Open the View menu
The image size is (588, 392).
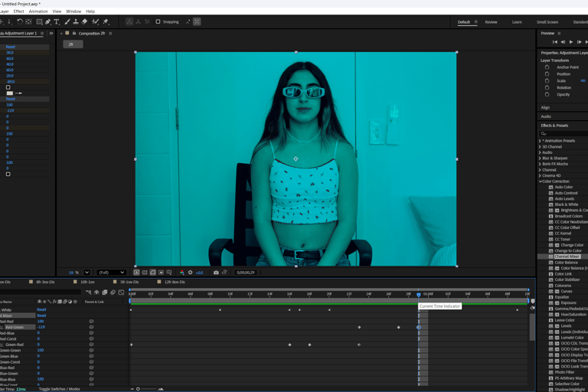click(x=57, y=11)
